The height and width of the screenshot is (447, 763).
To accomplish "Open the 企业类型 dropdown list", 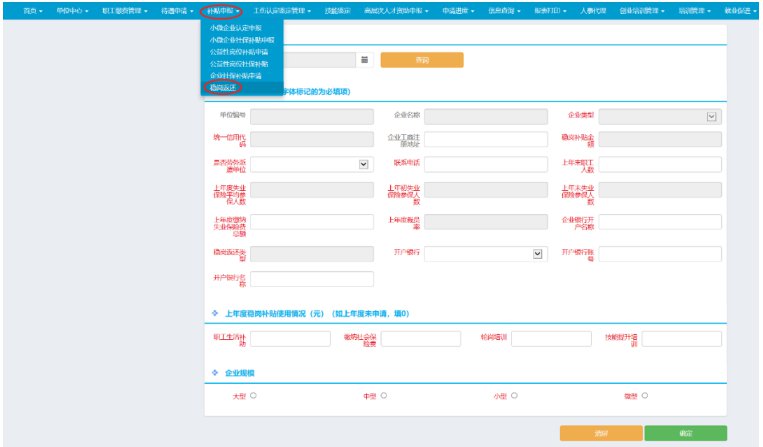I will click(660, 117).
